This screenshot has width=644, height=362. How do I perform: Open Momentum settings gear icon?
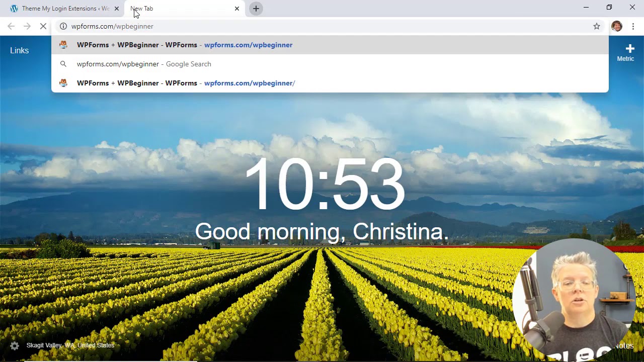[15, 345]
